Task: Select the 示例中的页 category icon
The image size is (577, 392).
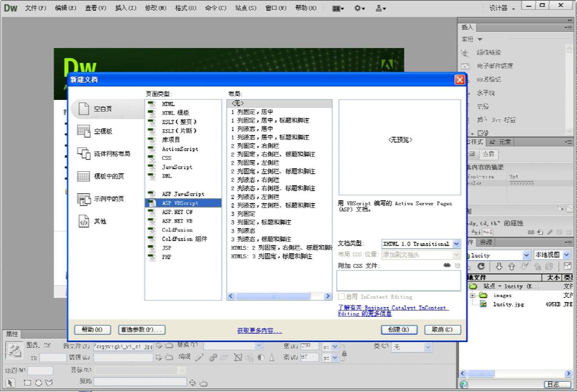Action: [x=84, y=199]
